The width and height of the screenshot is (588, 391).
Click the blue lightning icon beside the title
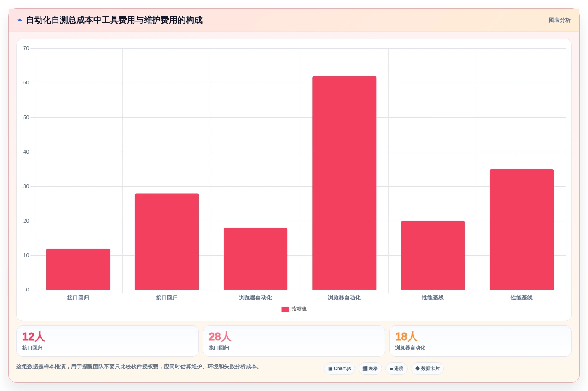(x=20, y=20)
